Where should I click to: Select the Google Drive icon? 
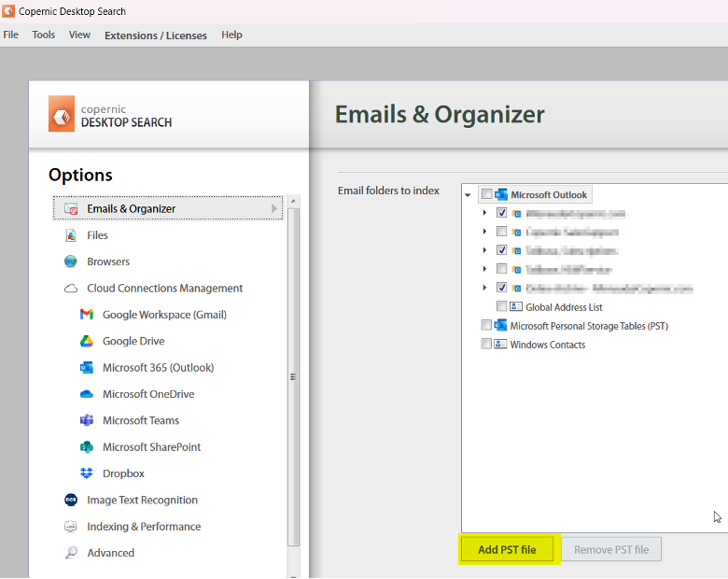point(87,342)
